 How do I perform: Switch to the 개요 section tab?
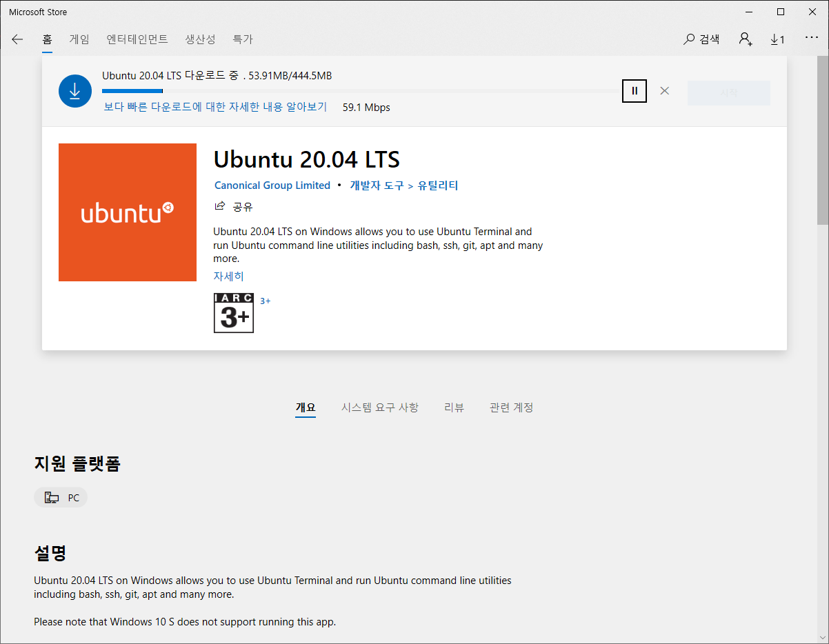click(x=306, y=407)
